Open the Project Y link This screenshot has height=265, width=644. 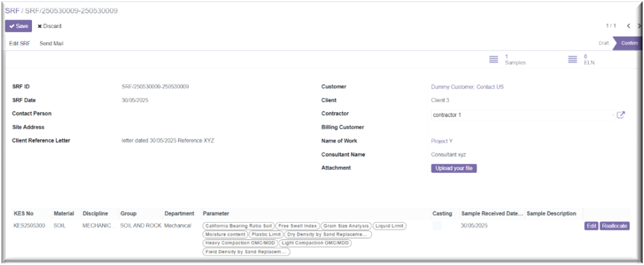coord(442,141)
